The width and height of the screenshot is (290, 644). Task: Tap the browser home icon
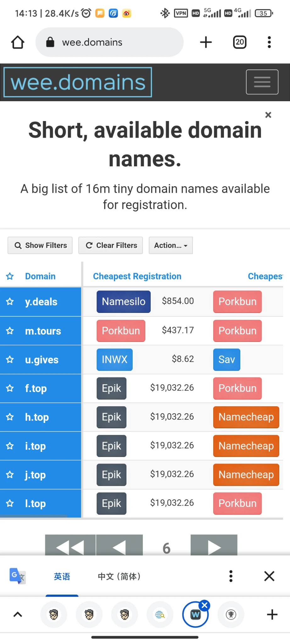18,42
